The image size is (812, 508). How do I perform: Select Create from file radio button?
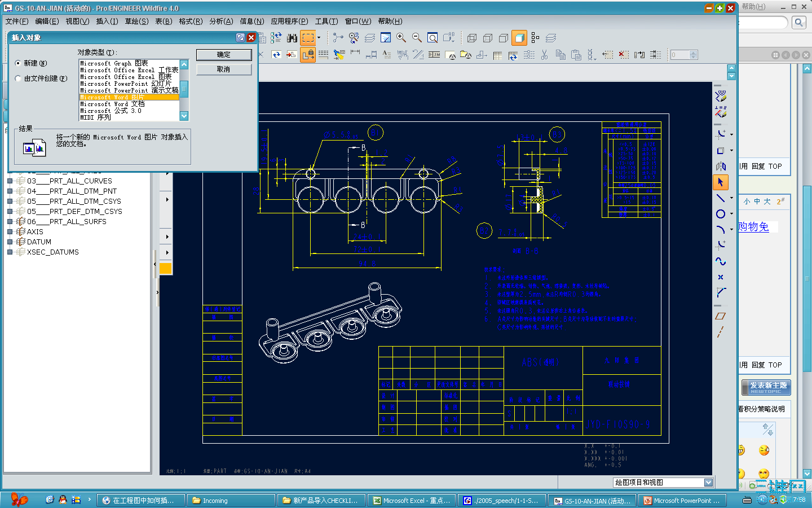[17, 78]
